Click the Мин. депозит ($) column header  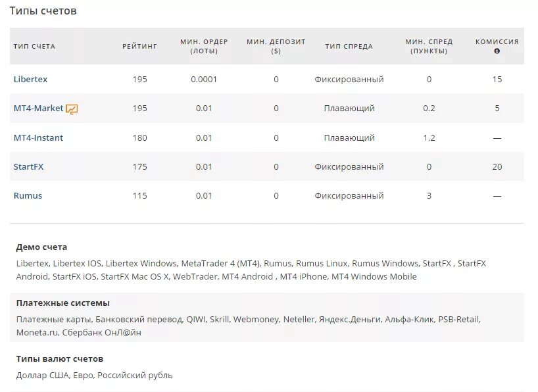point(276,46)
